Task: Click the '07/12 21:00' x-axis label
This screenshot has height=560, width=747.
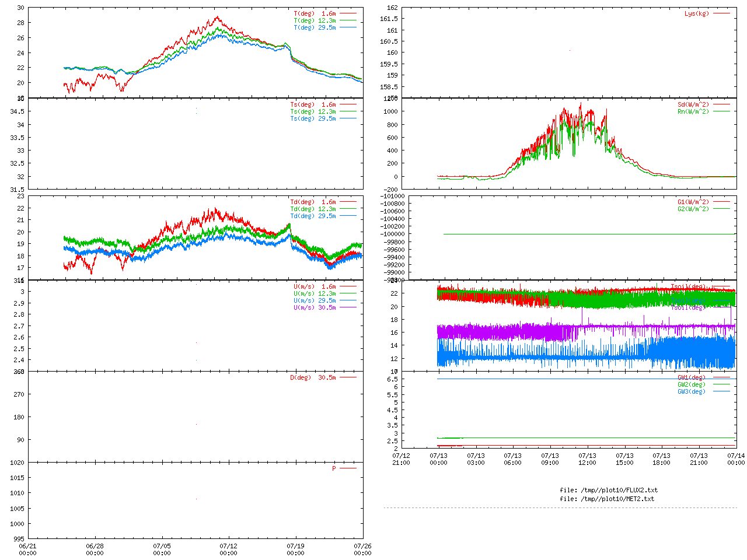Action: (x=402, y=459)
